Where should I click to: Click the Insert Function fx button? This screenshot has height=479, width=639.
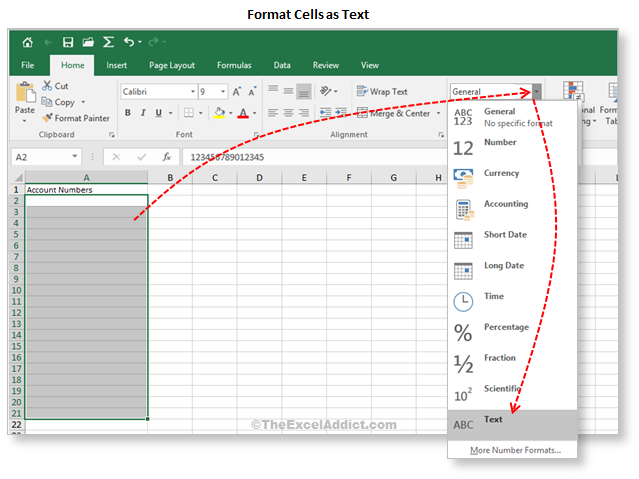[167, 157]
